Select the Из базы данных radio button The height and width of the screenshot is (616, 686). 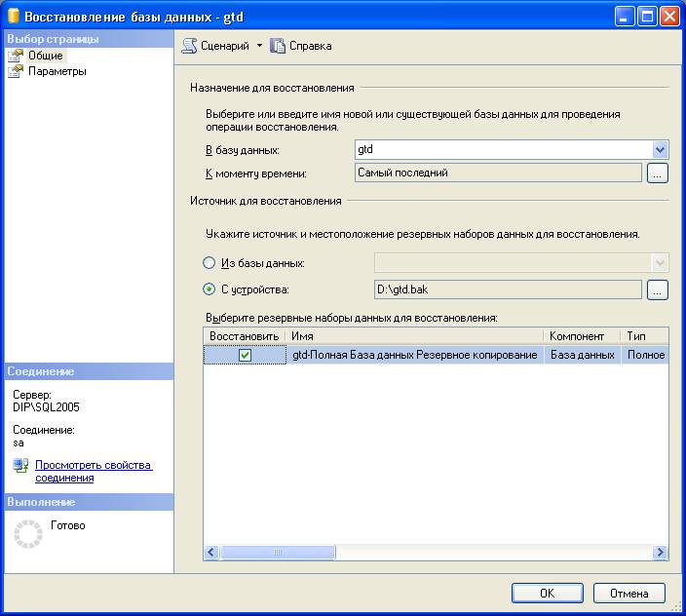click(210, 263)
